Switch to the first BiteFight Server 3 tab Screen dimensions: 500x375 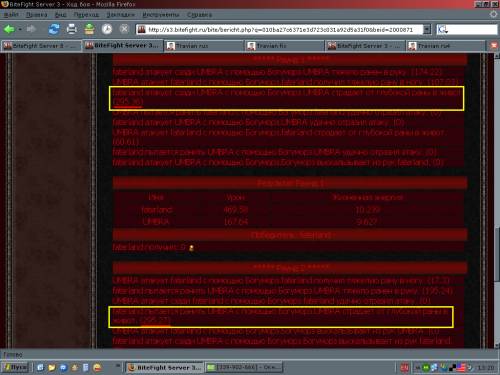(41, 46)
